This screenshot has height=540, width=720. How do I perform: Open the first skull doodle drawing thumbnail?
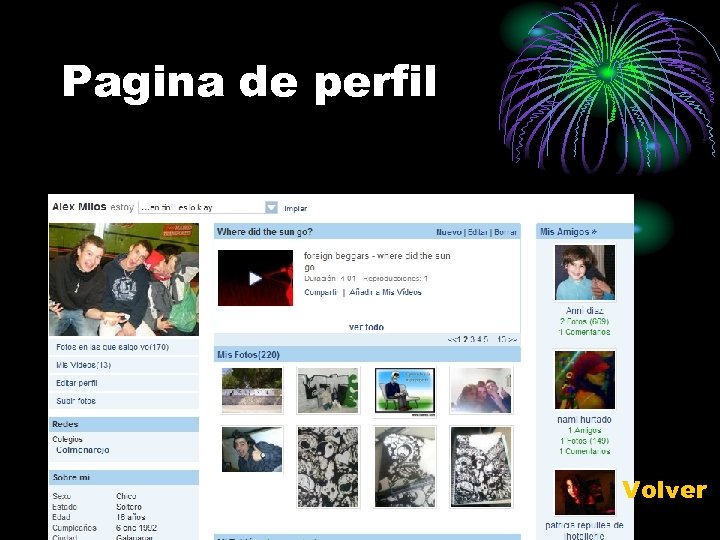coord(328,467)
